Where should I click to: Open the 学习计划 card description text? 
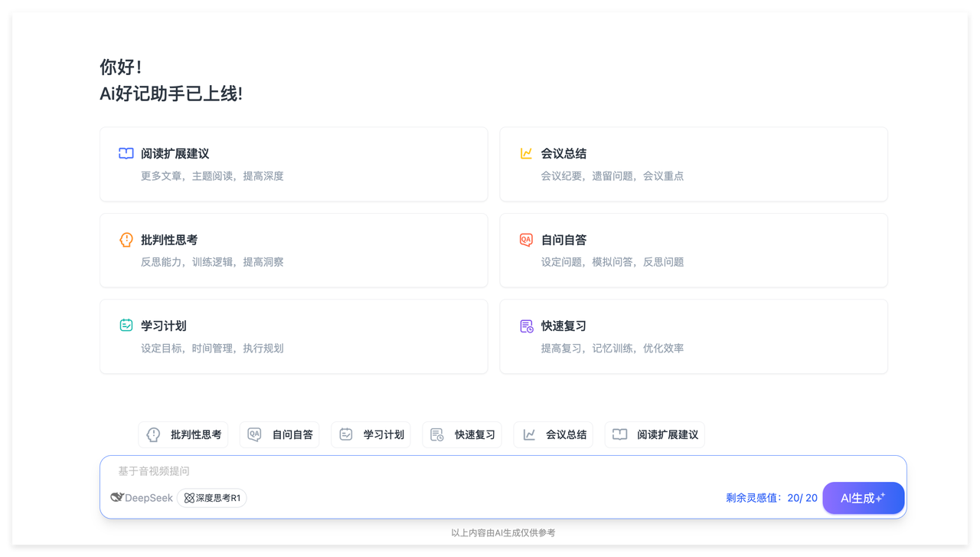click(212, 348)
